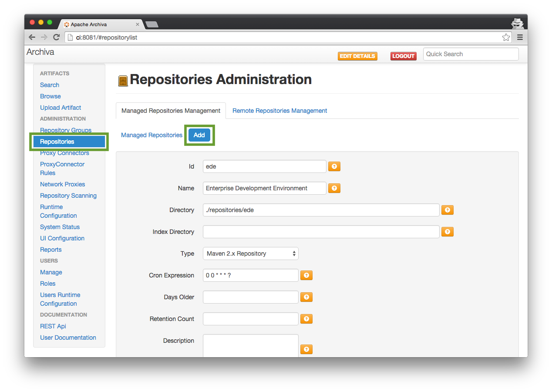Open Users Runtime Configuration
552x392 pixels.
pos(60,299)
